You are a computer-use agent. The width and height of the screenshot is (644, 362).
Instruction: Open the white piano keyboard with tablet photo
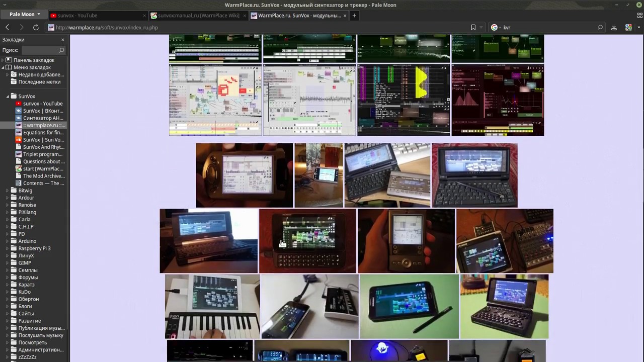[212, 307]
